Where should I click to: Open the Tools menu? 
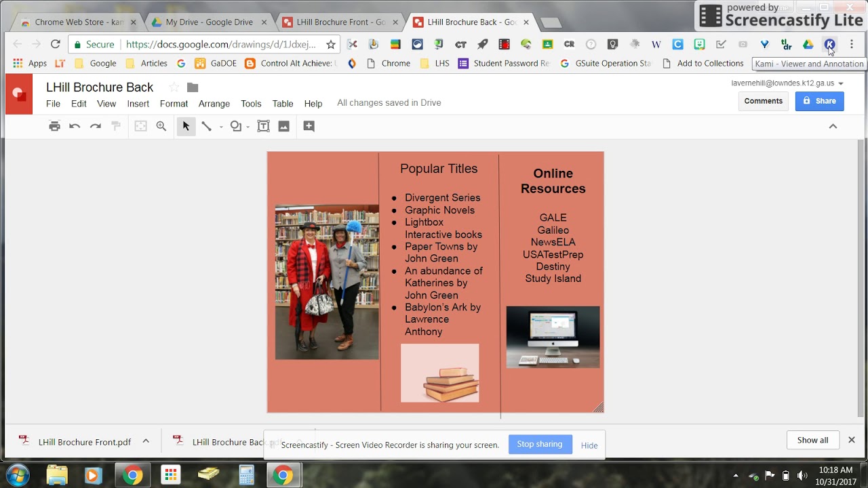[x=251, y=104]
